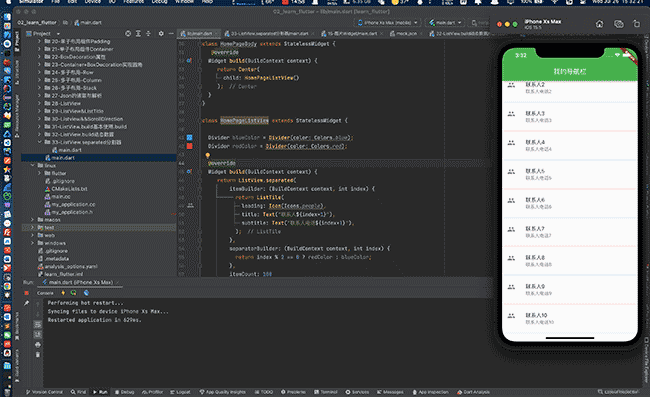Open Version Control tool window
The width and height of the screenshot is (650, 397).
[x=44, y=392]
